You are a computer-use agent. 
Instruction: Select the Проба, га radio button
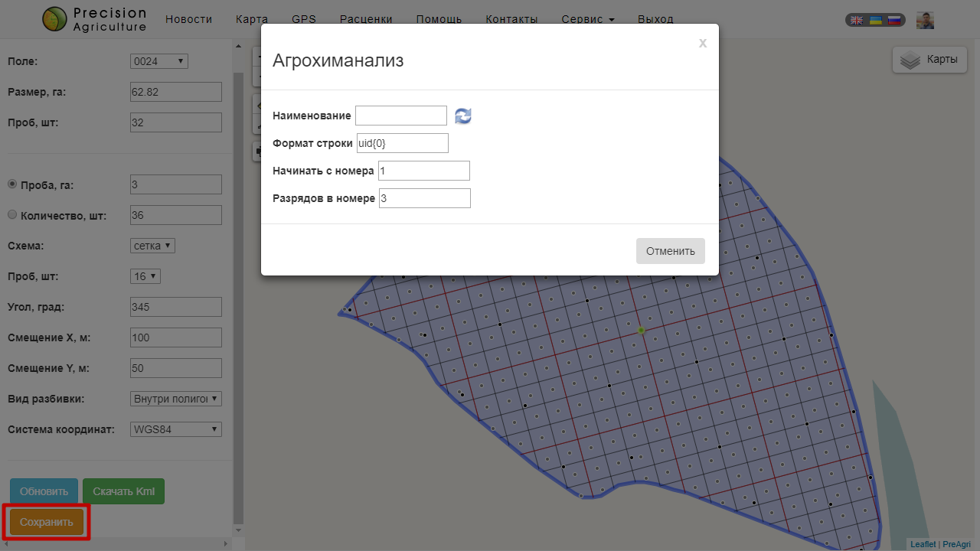pyautogui.click(x=12, y=184)
